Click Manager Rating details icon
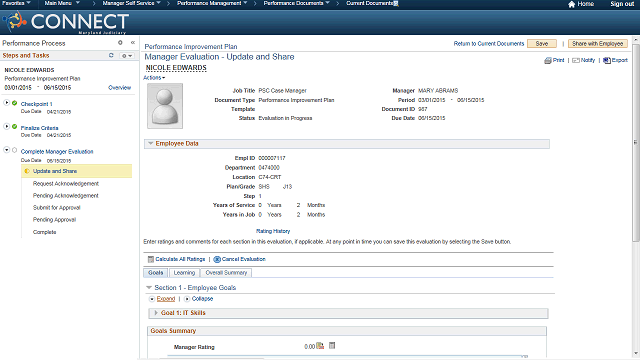The width and height of the screenshot is (640, 360). [320, 346]
